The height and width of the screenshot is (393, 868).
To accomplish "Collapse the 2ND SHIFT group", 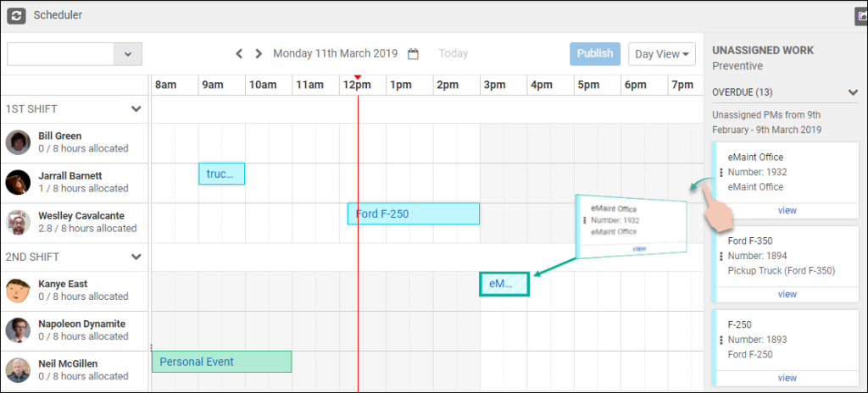I will (x=136, y=257).
